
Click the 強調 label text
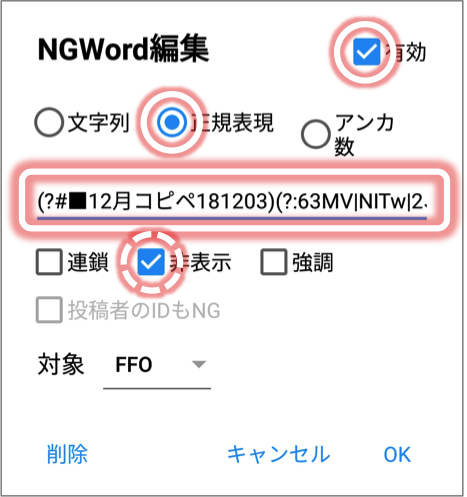(313, 262)
